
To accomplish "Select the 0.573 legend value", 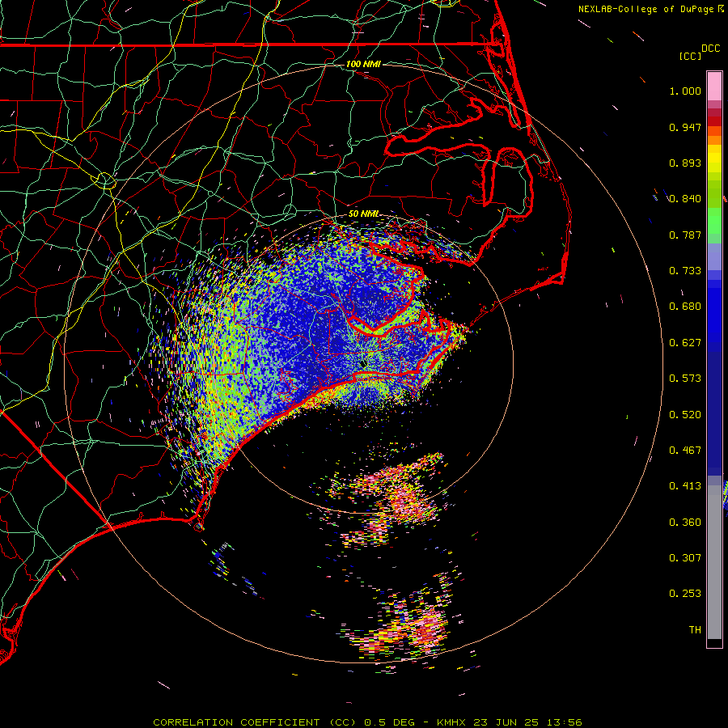I will pos(685,379).
